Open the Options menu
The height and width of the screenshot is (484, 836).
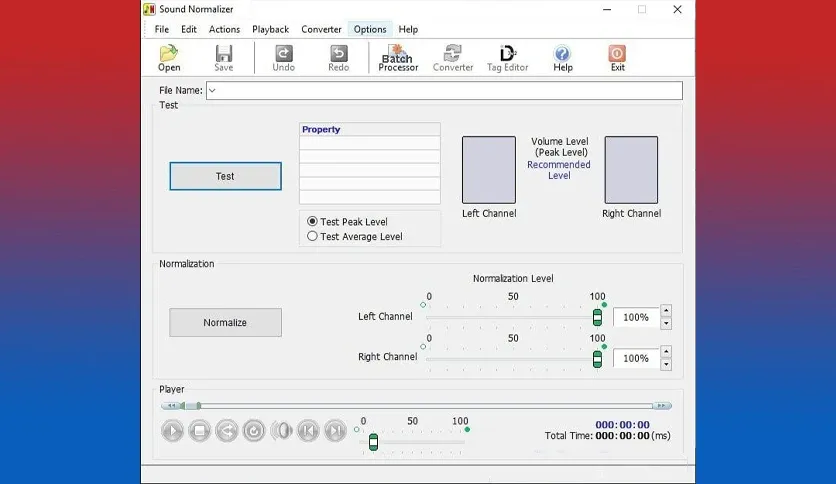tap(369, 29)
